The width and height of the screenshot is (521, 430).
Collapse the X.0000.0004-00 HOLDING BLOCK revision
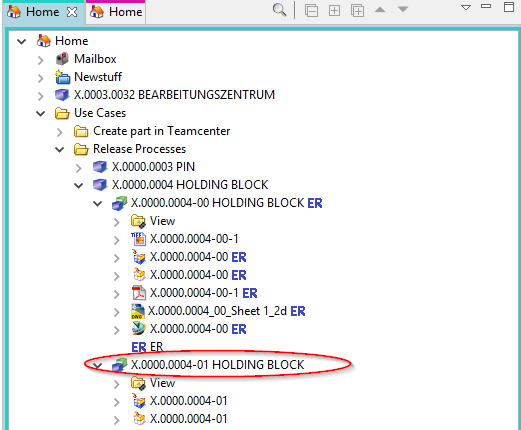click(98, 203)
